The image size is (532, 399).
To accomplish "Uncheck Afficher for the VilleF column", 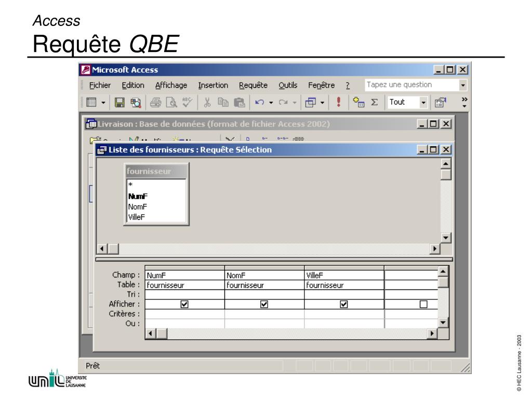I will (x=344, y=304).
